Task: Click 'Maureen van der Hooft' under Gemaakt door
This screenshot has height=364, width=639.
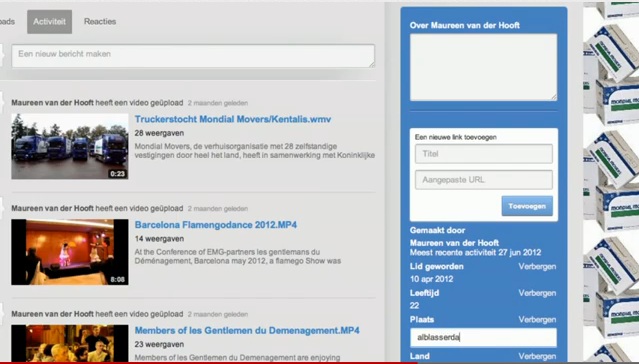Action: point(454,243)
